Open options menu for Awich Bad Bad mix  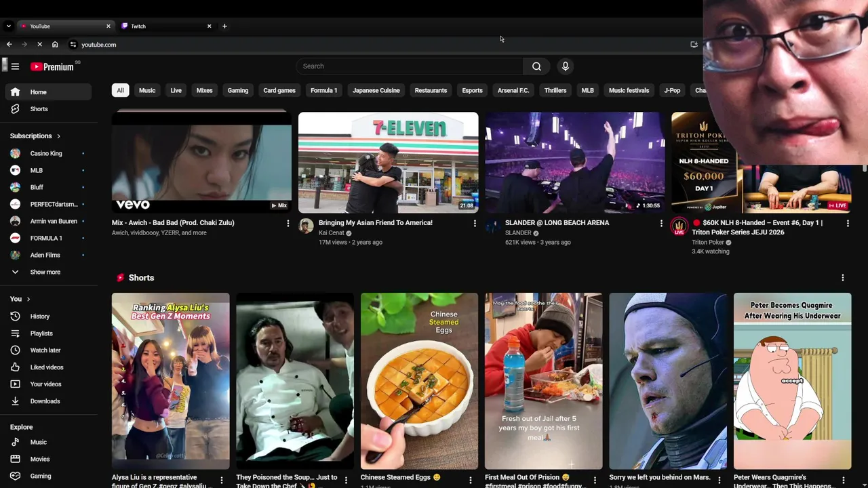(288, 223)
